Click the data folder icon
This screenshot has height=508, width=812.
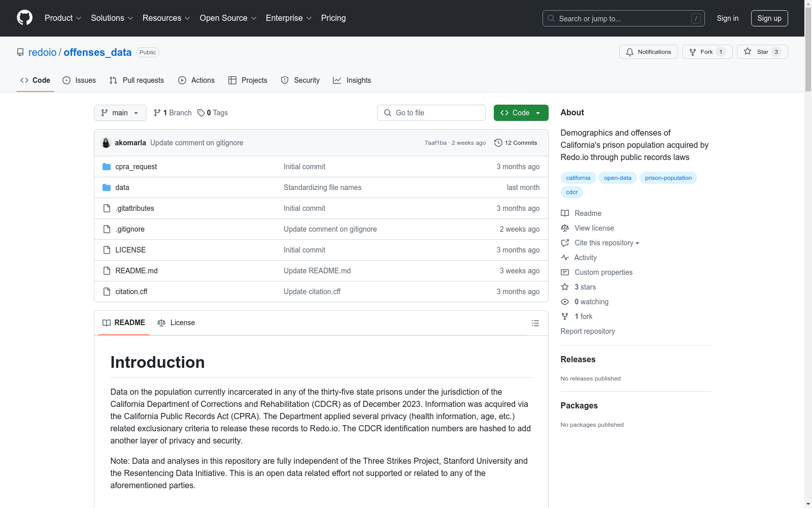107,187
